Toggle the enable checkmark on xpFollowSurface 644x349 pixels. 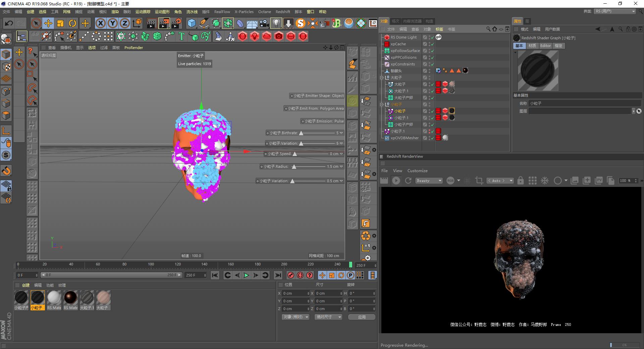(433, 51)
